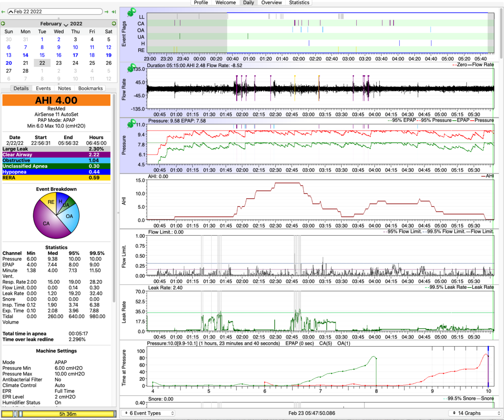
Task: Open the Profile tab
Action: click(201, 3)
